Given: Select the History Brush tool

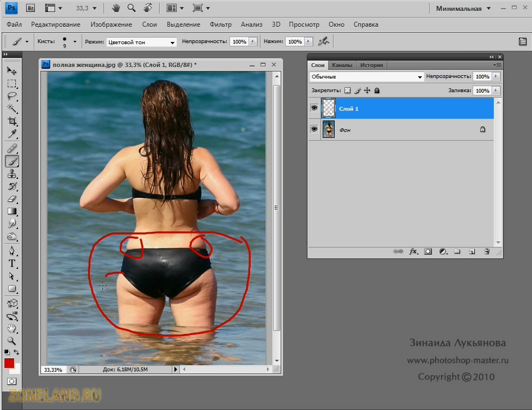Looking at the screenshot, I should (11, 186).
